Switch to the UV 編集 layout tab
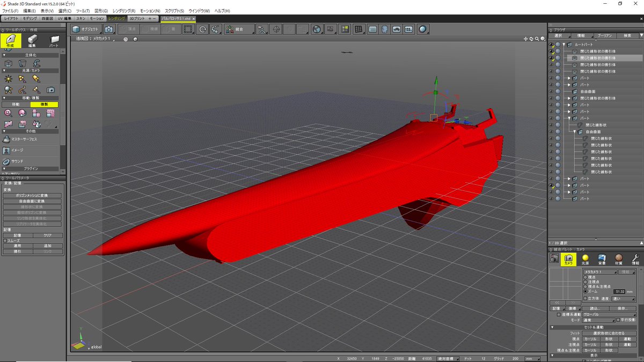Image resolution: width=644 pixels, height=362 pixels. (x=64, y=18)
